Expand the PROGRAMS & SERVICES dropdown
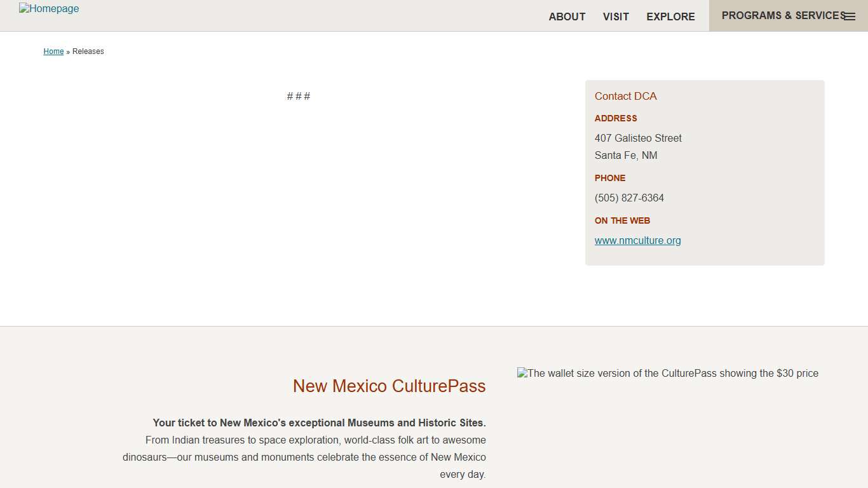 coord(782,15)
